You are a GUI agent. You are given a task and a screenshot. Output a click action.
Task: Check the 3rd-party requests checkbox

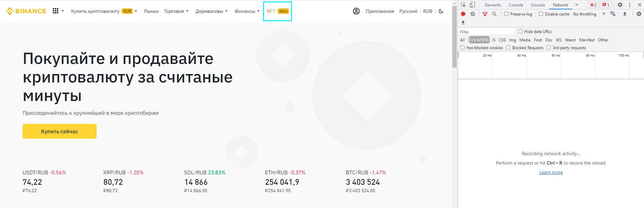click(x=549, y=47)
